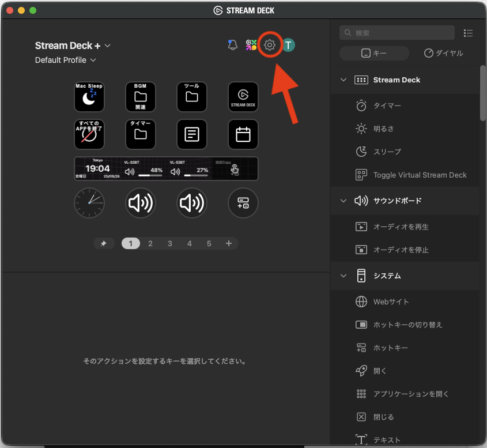The width and height of the screenshot is (487, 448).
Task: Collapse the Stream Deck action category
Action: point(343,80)
